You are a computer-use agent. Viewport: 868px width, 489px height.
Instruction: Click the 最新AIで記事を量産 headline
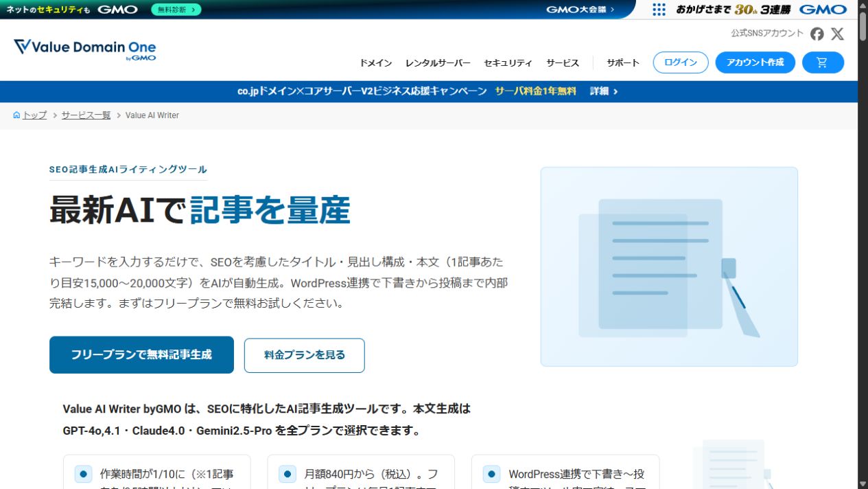click(200, 210)
